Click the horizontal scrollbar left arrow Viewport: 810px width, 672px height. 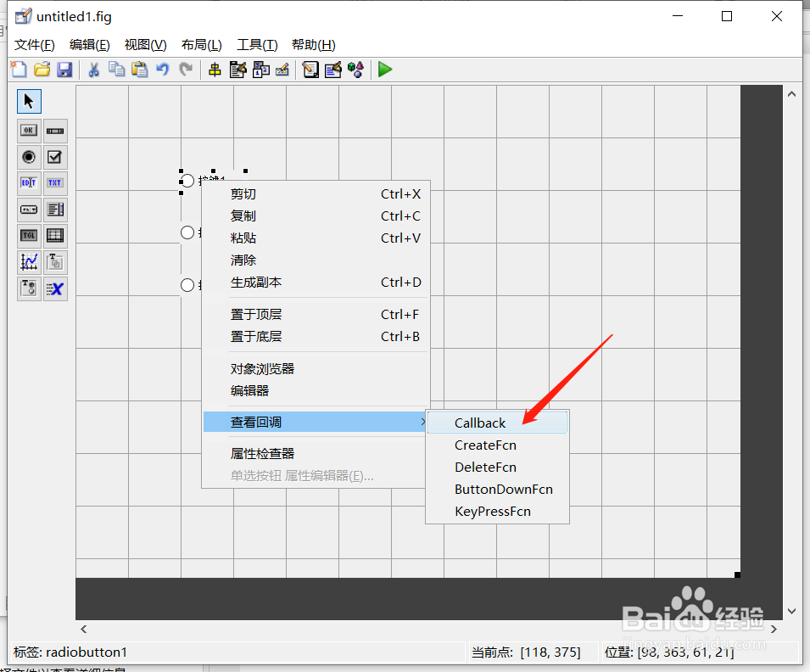pyautogui.click(x=84, y=629)
